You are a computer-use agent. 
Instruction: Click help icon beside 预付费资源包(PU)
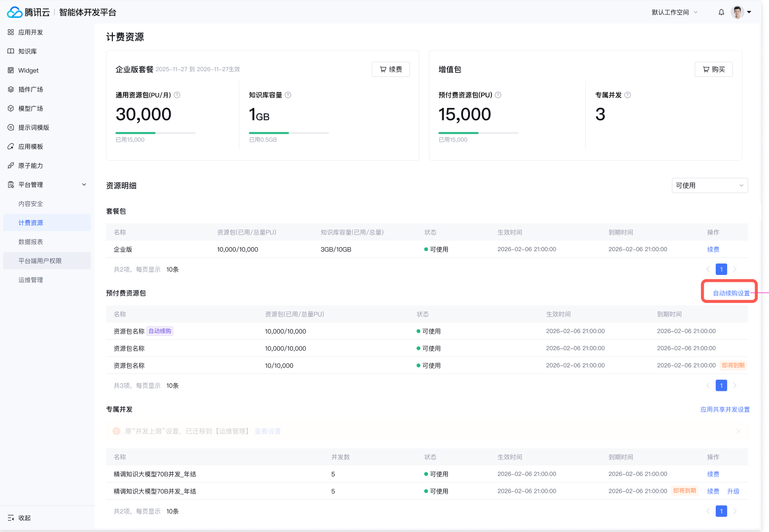[x=498, y=95]
